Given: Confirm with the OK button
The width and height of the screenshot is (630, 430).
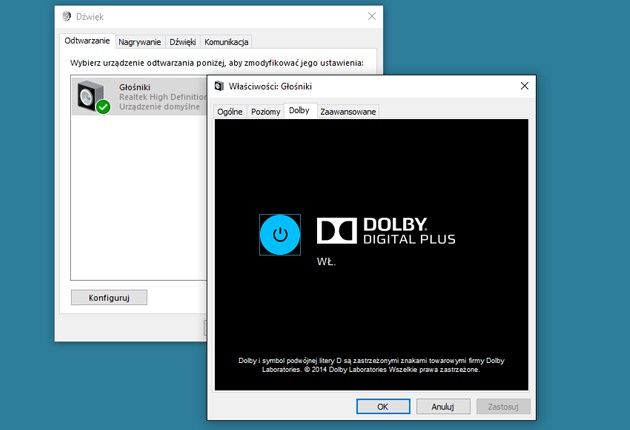Looking at the screenshot, I should point(383,407).
